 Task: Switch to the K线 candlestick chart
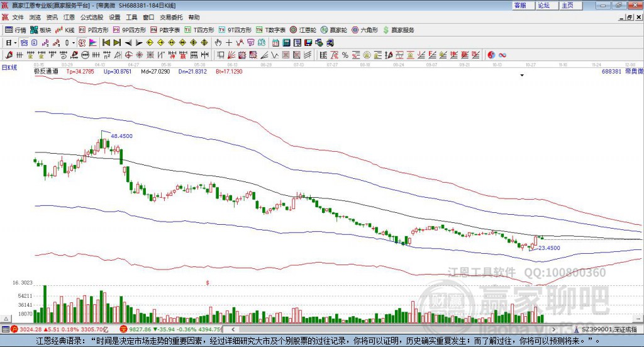coord(65,30)
